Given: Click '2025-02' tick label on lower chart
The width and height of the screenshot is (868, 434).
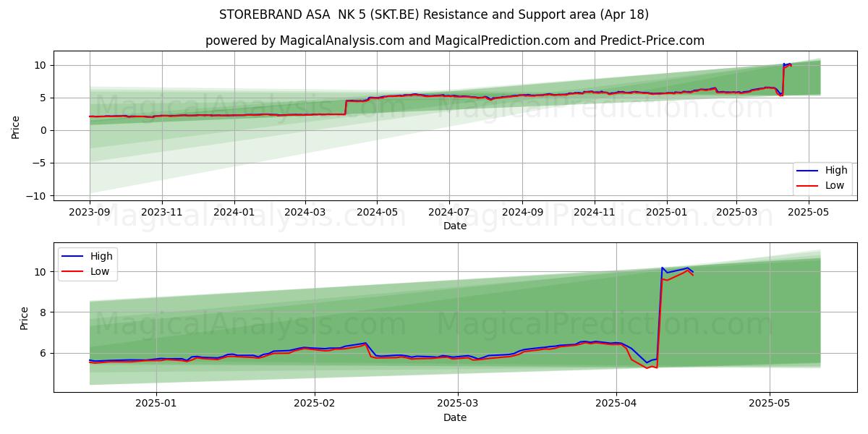Looking at the screenshot, I should pyautogui.click(x=315, y=405).
